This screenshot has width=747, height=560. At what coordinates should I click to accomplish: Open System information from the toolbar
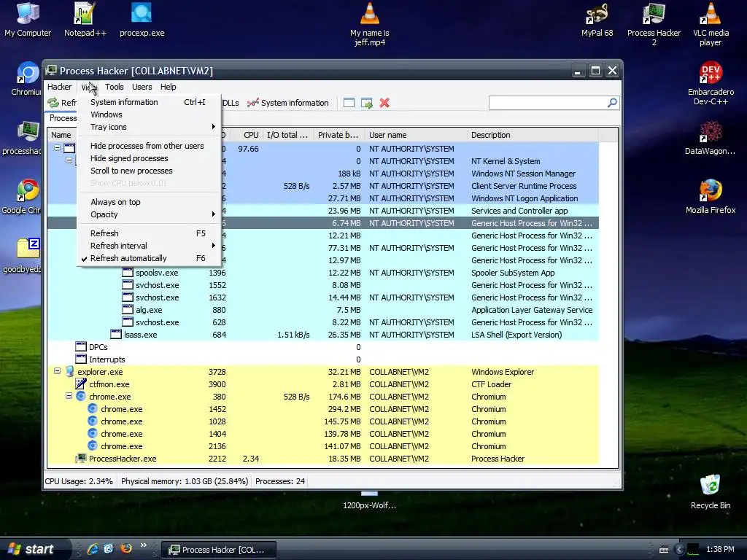(x=287, y=103)
